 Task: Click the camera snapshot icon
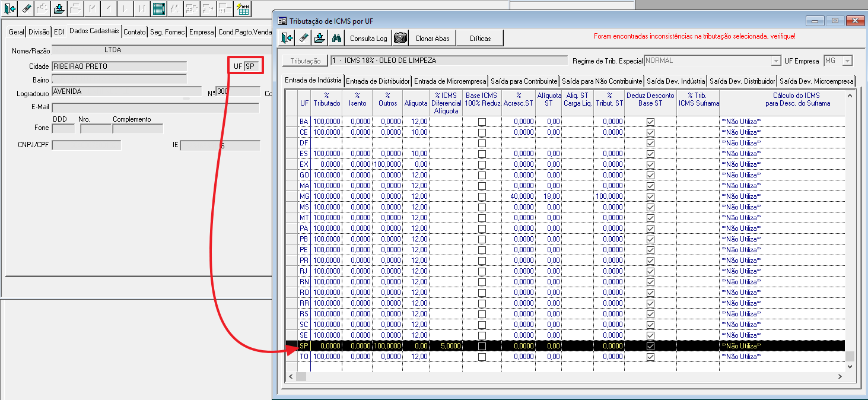(401, 38)
